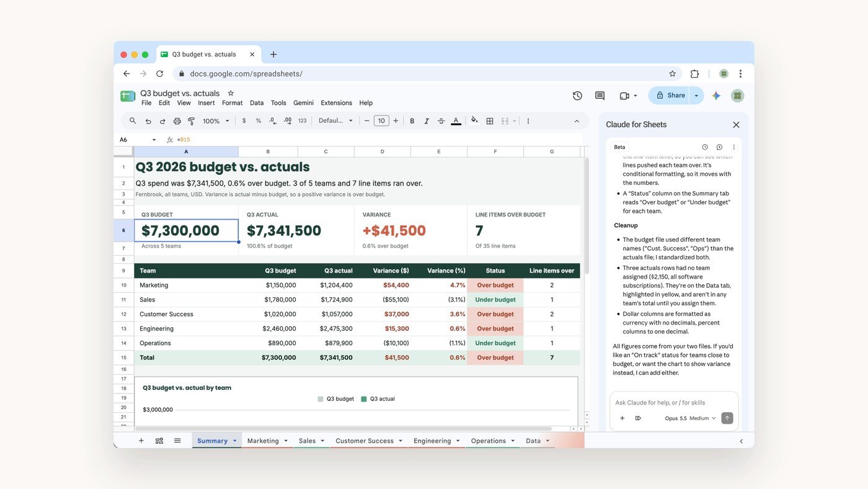Click the decrease decimal places icon

[273, 121]
